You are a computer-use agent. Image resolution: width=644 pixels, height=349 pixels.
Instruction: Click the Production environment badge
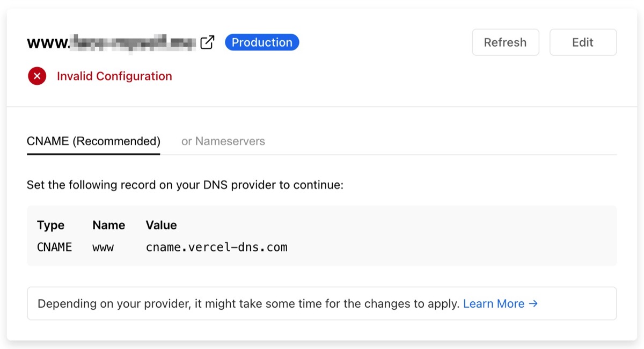[x=261, y=42]
